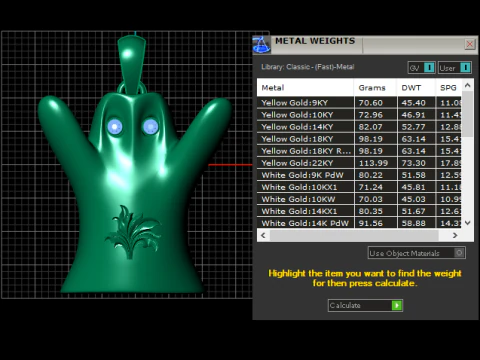Select the Yellow Gold:18KY row
The width and height of the screenshot is (480, 360).
[x=359, y=139]
